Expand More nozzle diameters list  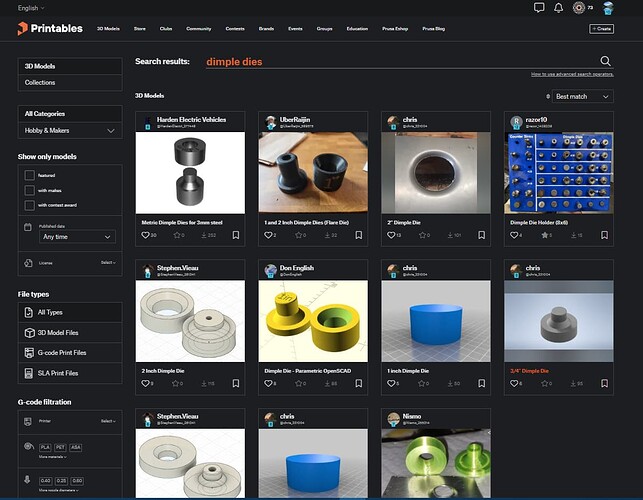(58, 490)
